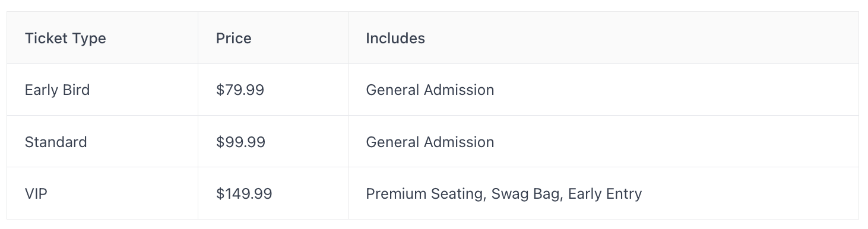The height and width of the screenshot is (229, 868).
Task: Click Premium Seating, Swag Bag, Early Entry text
Action: pos(504,194)
